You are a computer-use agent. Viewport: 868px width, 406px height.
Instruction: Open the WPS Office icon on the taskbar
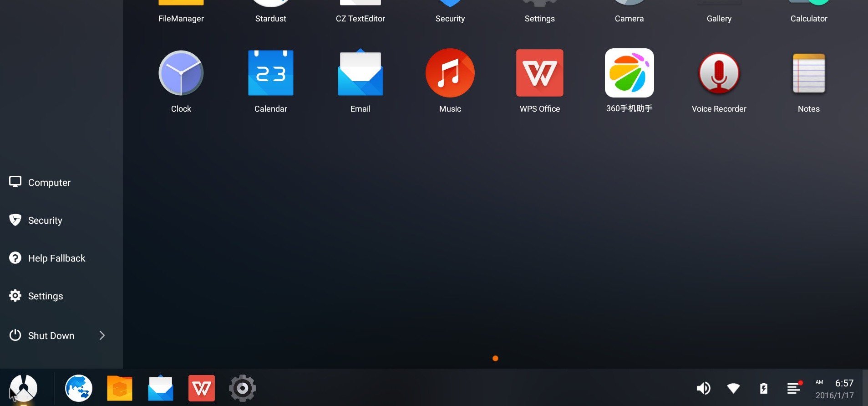201,388
